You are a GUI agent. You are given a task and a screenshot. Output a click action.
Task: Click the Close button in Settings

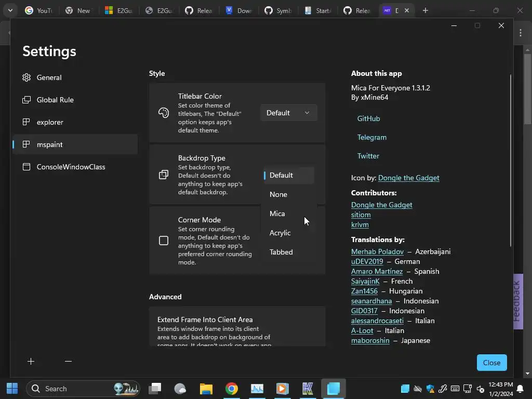pyautogui.click(x=491, y=363)
